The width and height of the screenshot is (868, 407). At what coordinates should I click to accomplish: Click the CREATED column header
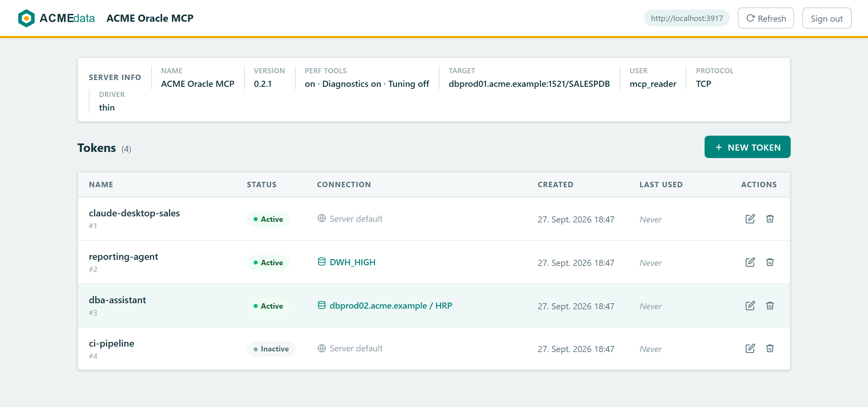(555, 185)
